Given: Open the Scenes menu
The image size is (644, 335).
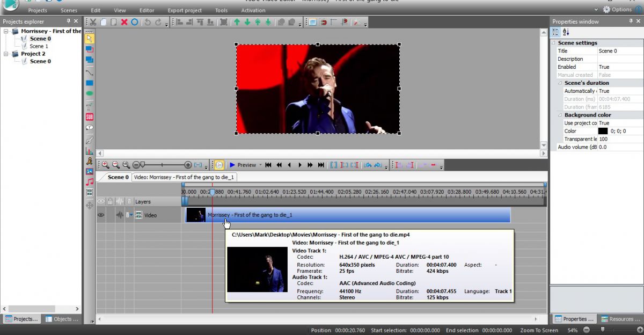Looking at the screenshot, I should point(69,10).
